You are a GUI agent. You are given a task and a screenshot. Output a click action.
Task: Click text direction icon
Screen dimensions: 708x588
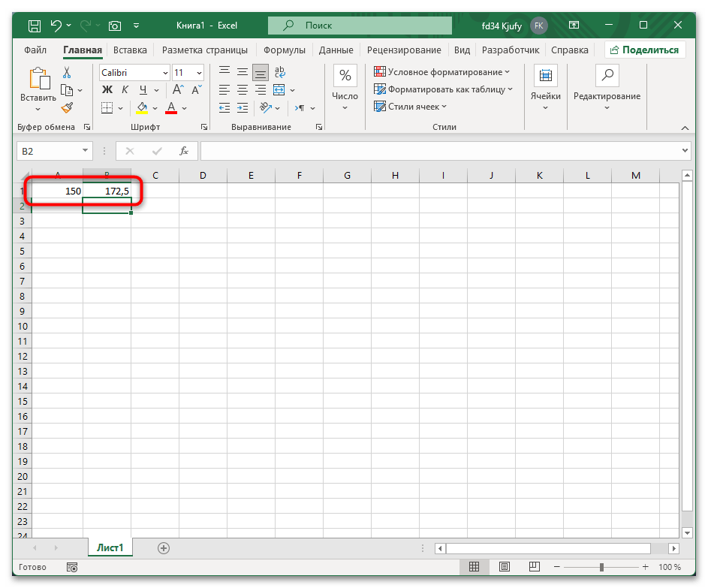[300, 108]
